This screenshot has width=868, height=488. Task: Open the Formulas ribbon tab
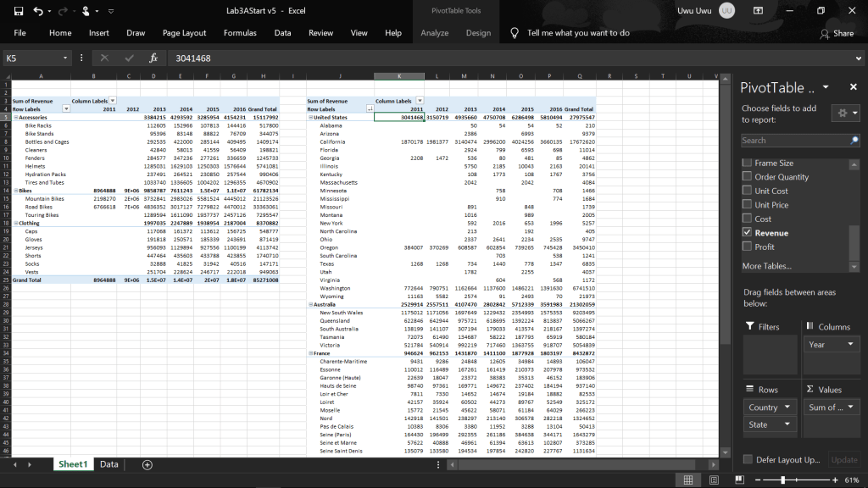(240, 33)
